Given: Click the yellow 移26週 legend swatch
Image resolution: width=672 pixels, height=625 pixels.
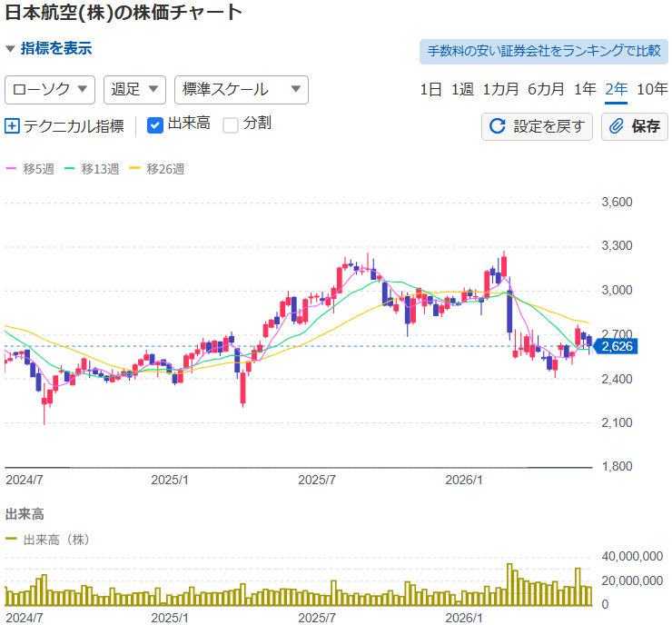Looking at the screenshot, I should click(134, 168).
